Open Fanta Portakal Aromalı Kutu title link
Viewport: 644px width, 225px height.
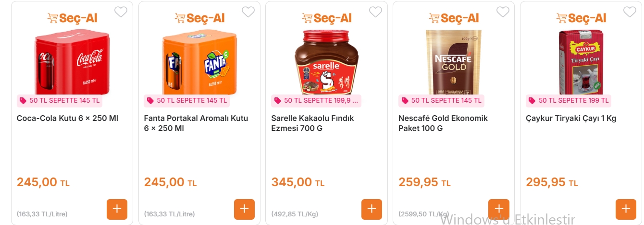click(x=196, y=123)
